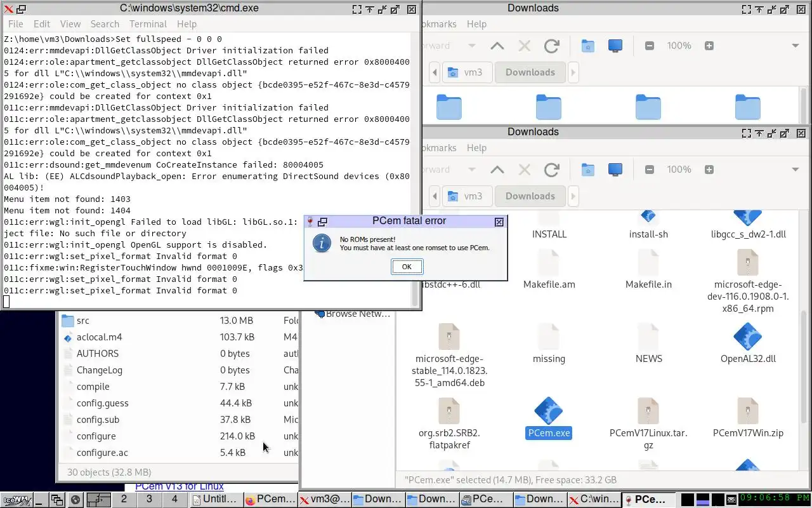
Task: Click Downloads path button in PCem.exe Downloads window
Action: (530, 196)
